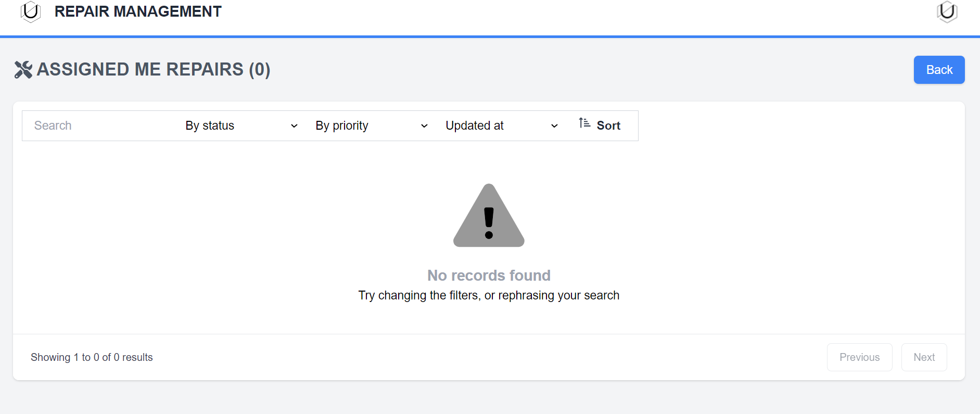
Task: Open the user profile shield icon
Action: click(x=947, y=11)
